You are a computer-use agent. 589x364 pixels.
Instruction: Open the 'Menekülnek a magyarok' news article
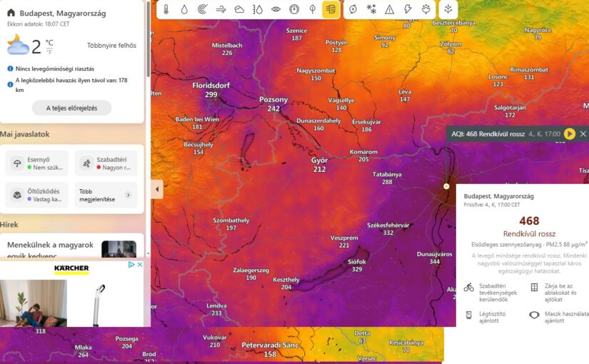tap(50, 249)
